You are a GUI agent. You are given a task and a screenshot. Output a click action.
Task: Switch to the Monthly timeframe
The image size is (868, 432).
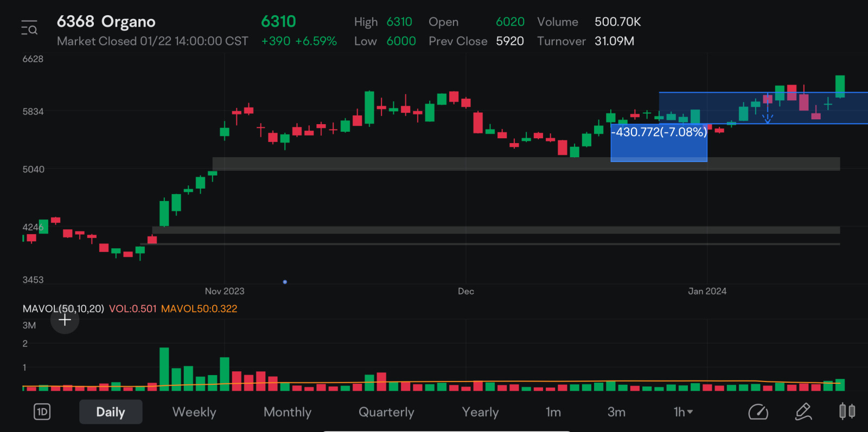coord(288,412)
